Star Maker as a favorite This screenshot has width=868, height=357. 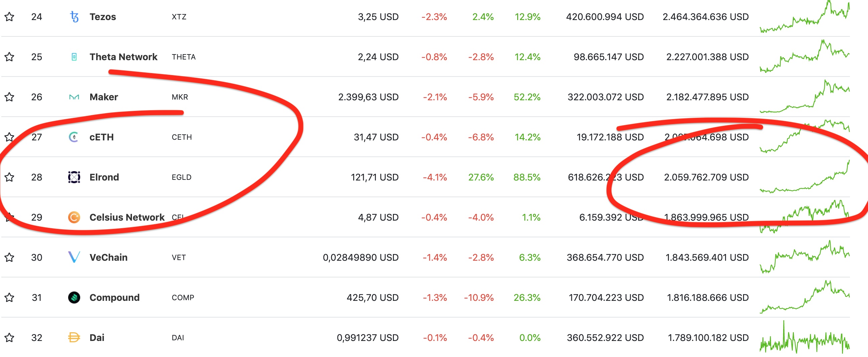pos(9,97)
